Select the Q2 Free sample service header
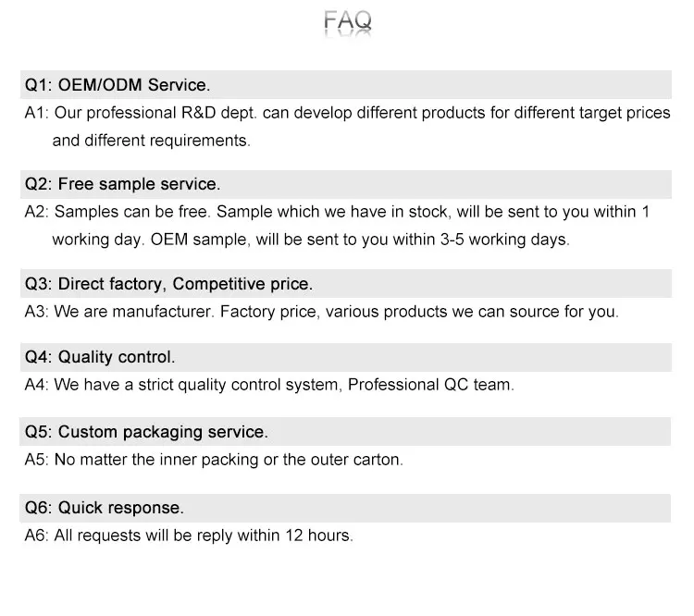Screen dimensions: 694x616 (x=346, y=184)
